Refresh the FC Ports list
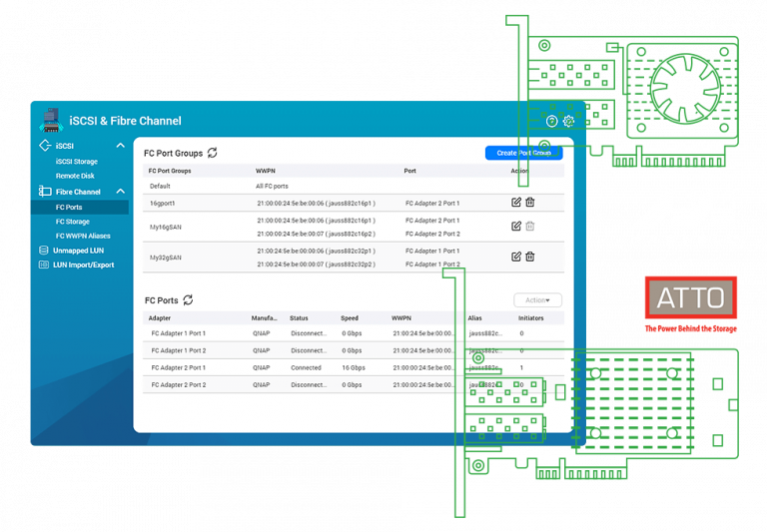 pos(188,299)
